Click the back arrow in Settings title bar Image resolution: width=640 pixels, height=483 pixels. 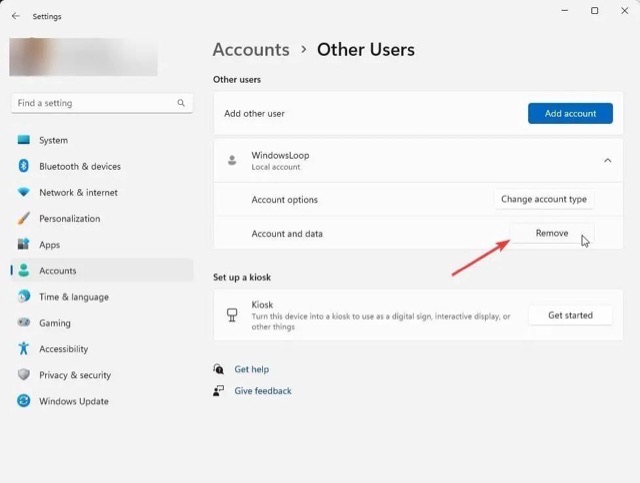click(x=15, y=16)
